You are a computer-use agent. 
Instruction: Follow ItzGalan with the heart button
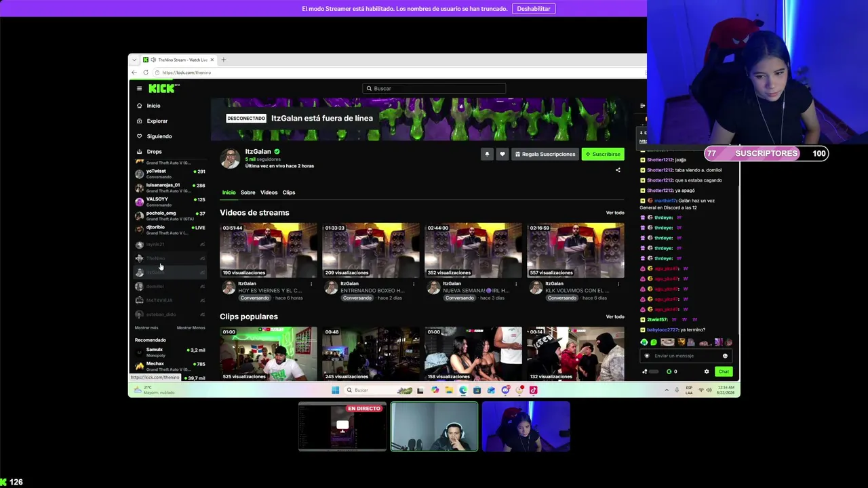(502, 155)
